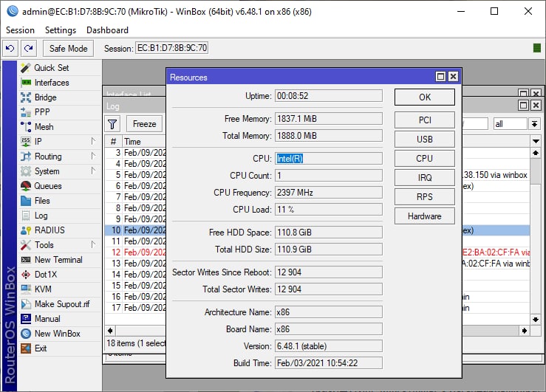Open the Log column selector dropdown arrow
Viewport: 546px width, 392px height.
[x=536, y=141]
